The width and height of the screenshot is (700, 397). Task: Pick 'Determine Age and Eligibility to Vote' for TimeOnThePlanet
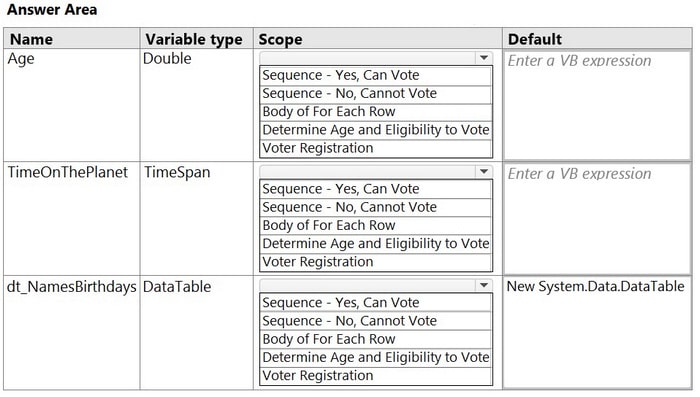click(376, 244)
